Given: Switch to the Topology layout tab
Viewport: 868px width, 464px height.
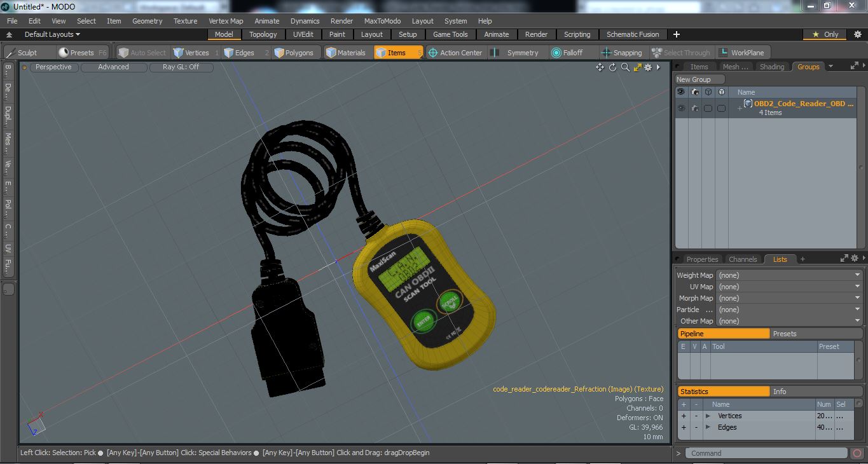Looking at the screenshot, I should pos(263,34).
